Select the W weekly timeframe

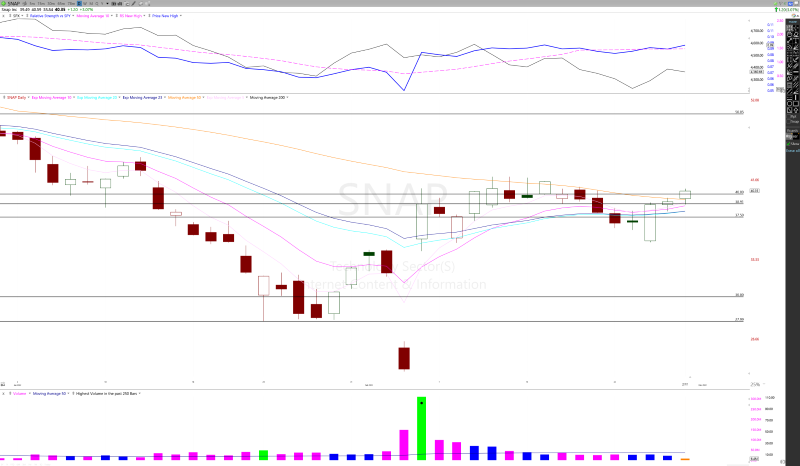(85, 4)
